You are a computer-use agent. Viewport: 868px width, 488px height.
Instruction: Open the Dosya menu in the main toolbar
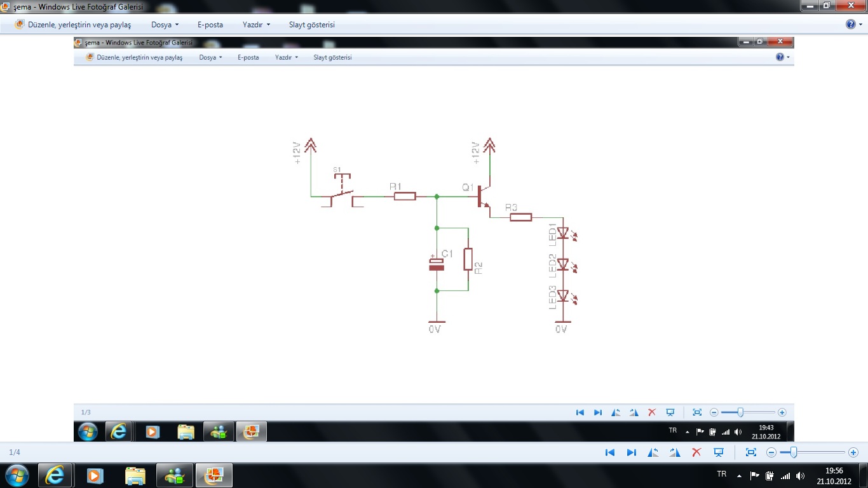(x=165, y=25)
